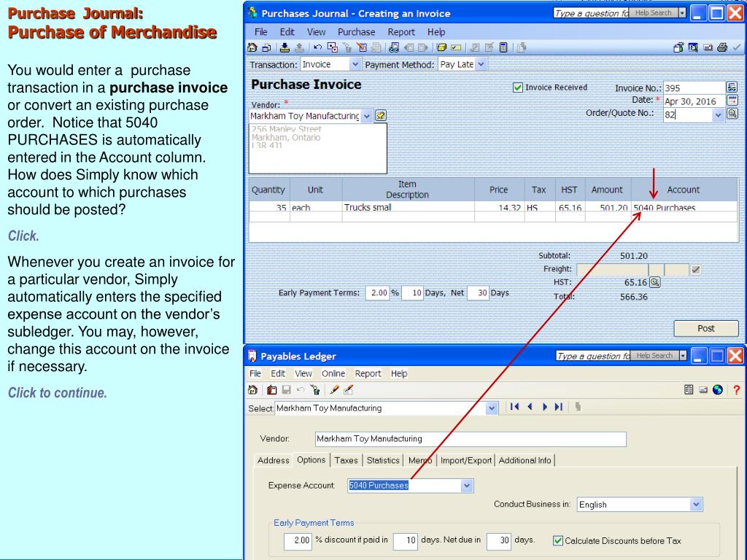Click the create new record icon in Payables Ledger

pyautogui.click(x=271, y=390)
